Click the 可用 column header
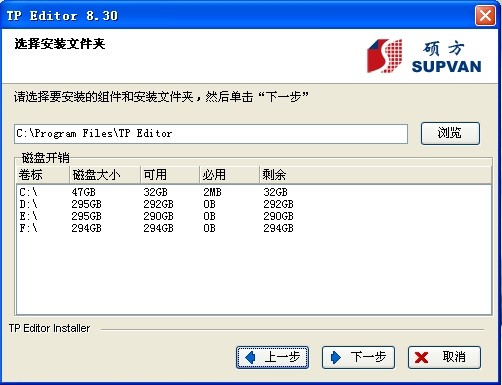 click(170, 175)
